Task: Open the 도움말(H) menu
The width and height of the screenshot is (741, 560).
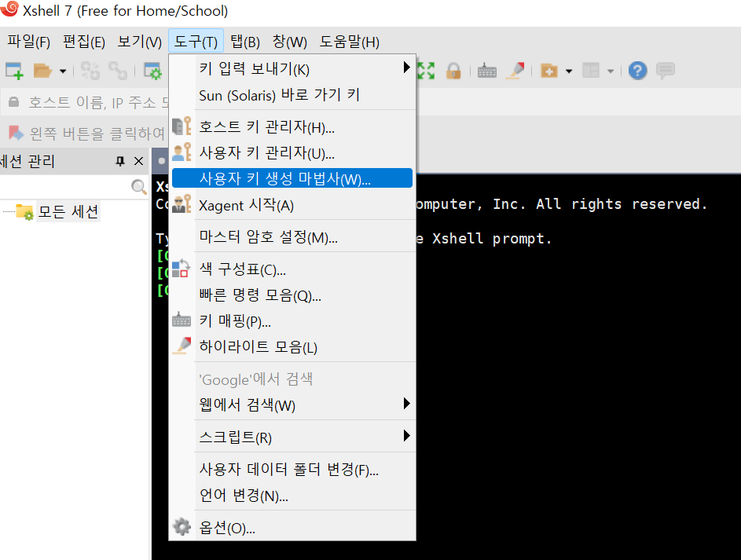Action: coord(349,42)
